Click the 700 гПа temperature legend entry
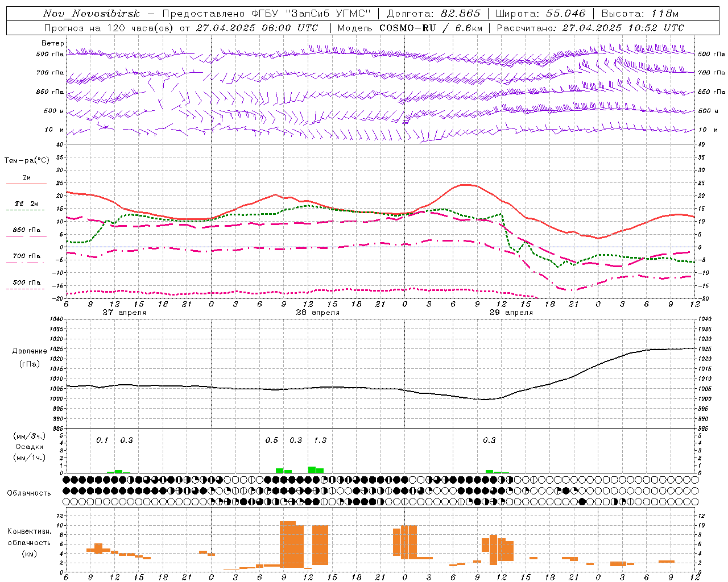Viewport: 728px width, 582px height. coord(27,256)
